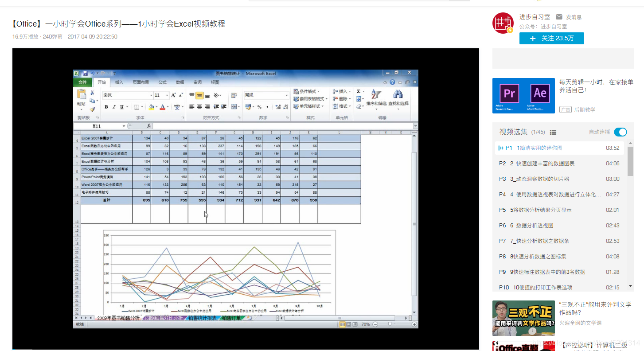Click the Normal view icon in status bar
Viewport: 644px width, 351px height.
pos(342,324)
